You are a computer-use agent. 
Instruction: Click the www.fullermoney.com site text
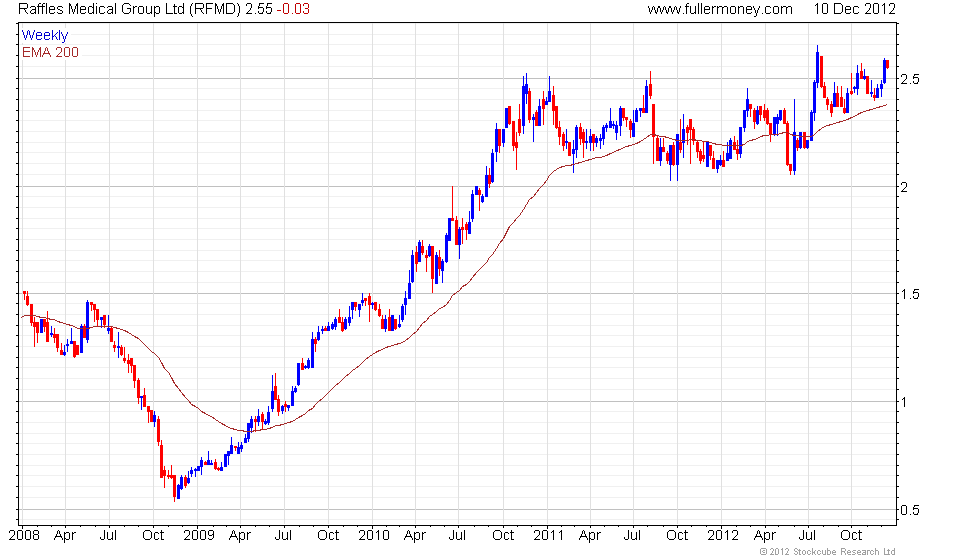pyautogui.click(x=720, y=9)
